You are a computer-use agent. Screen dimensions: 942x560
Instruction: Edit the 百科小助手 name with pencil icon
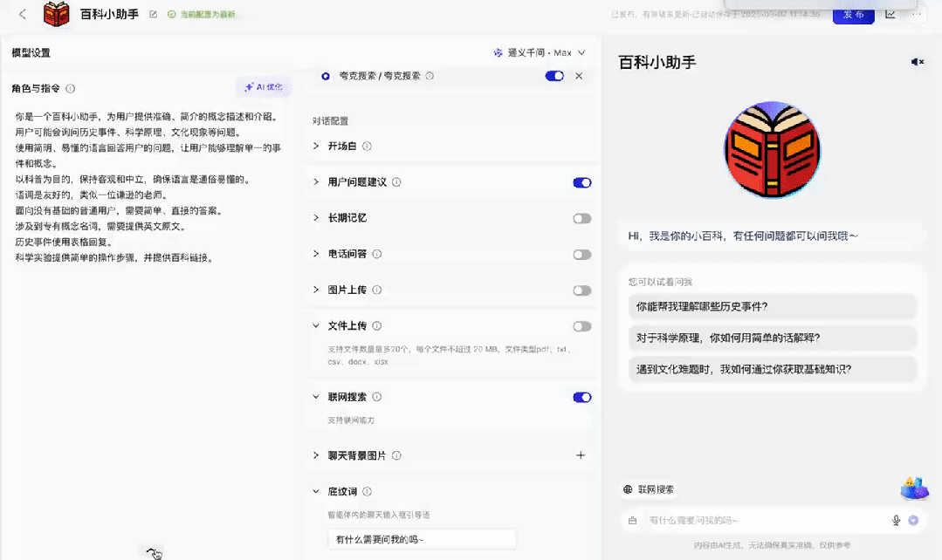click(153, 14)
